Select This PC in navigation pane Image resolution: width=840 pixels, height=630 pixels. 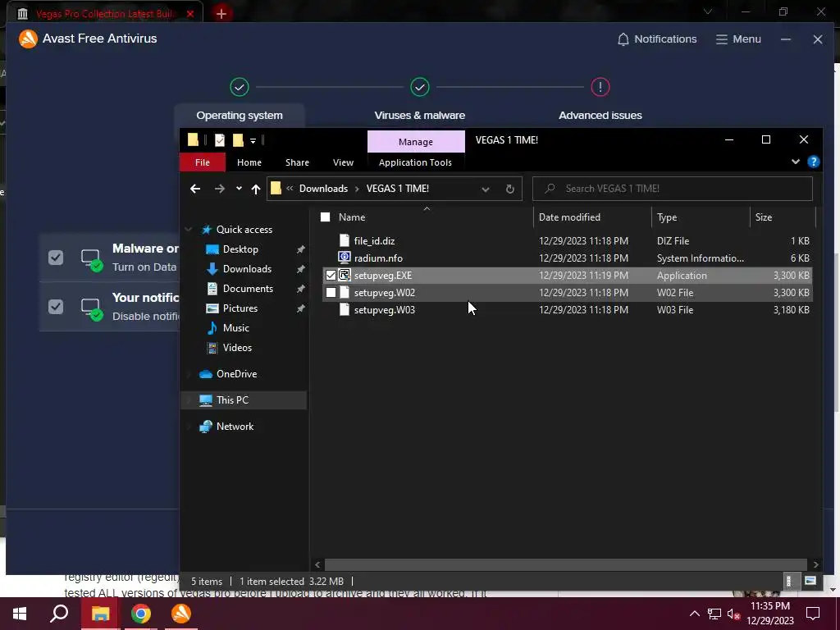coord(232,400)
